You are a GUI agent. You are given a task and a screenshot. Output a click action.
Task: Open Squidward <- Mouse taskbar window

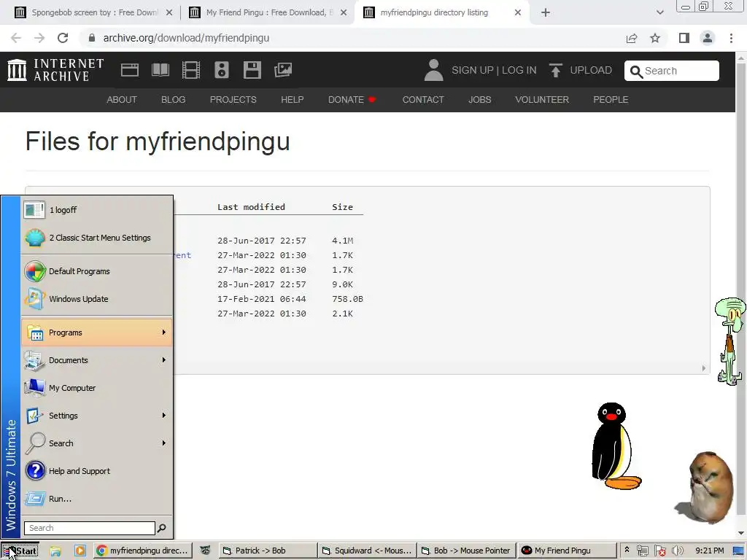pos(367,551)
